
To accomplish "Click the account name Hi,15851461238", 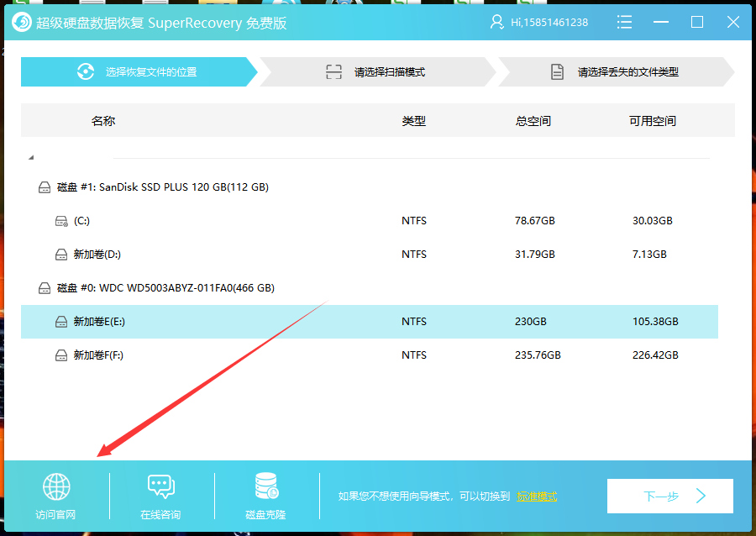I will [549, 23].
